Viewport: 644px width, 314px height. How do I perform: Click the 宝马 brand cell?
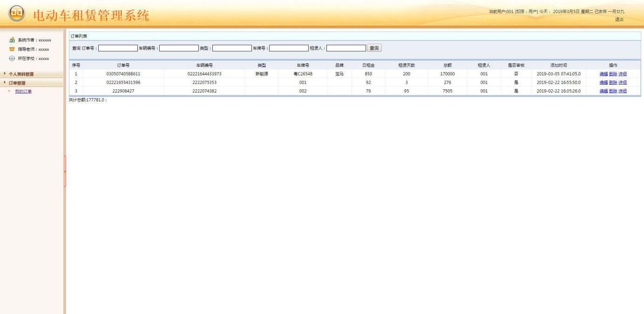tap(339, 73)
